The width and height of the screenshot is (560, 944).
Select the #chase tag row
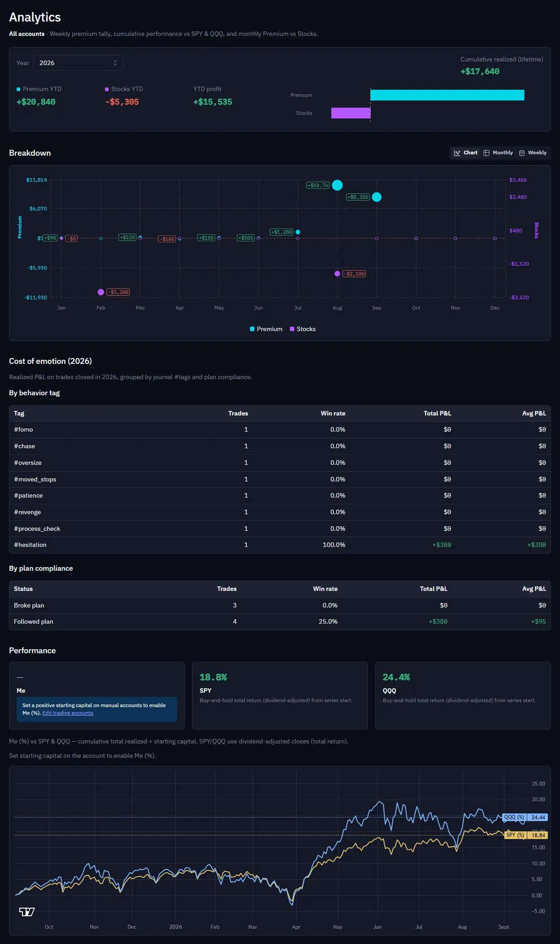tap(280, 446)
